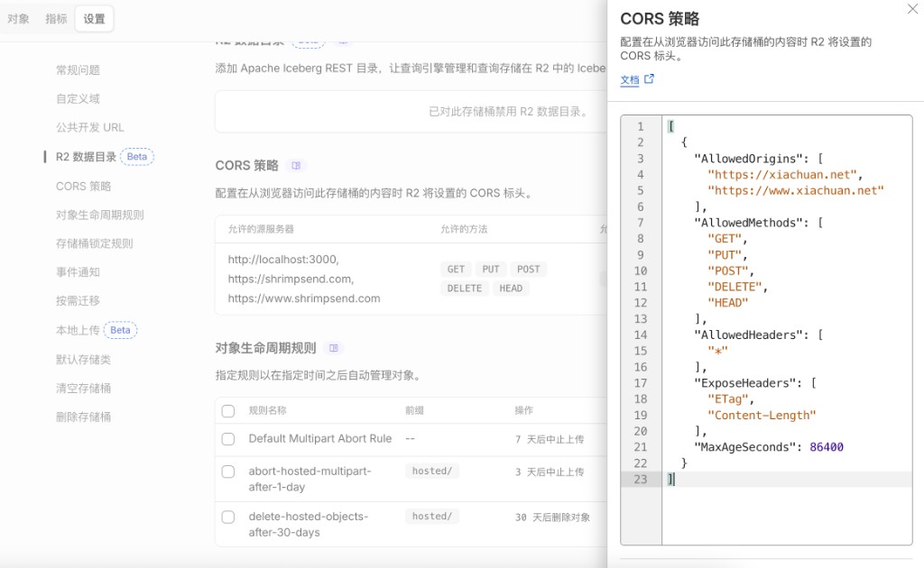Click the 操作 column header

click(x=524, y=410)
